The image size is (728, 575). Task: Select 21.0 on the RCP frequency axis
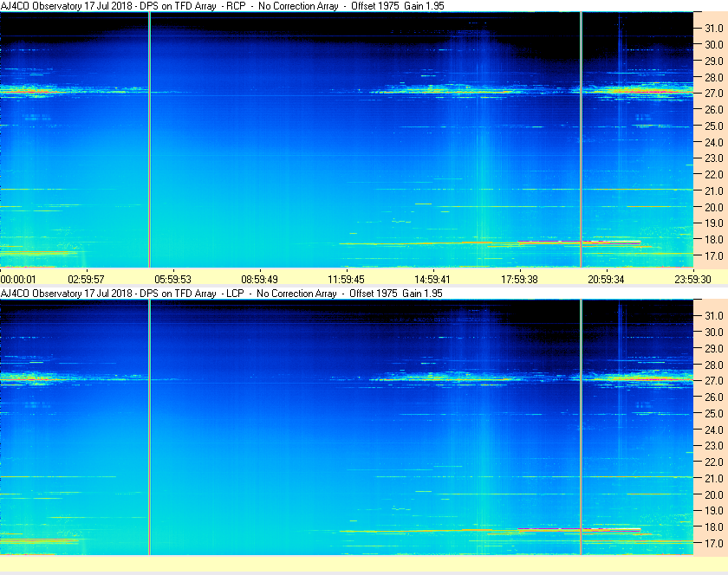coord(714,191)
